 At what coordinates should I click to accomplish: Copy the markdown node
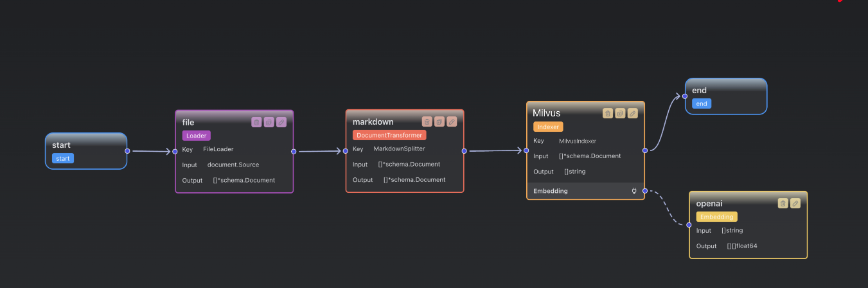439,122
